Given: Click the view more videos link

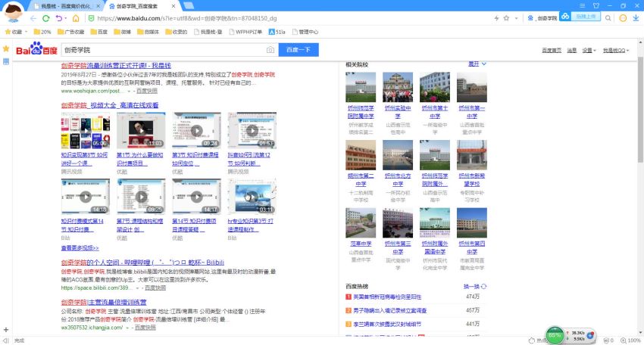Looking at the screenshot, I should click(x=80, y=248).
